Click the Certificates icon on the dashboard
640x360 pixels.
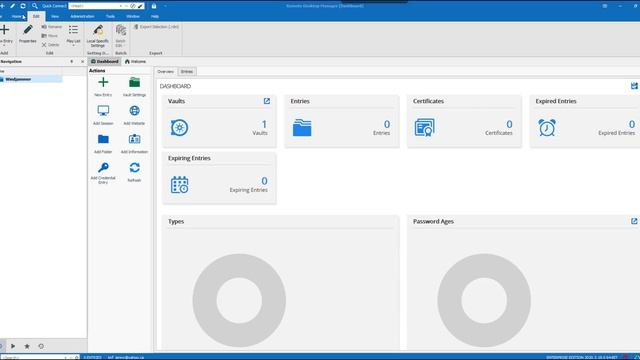pyautogui.click(x=424, y=128)
